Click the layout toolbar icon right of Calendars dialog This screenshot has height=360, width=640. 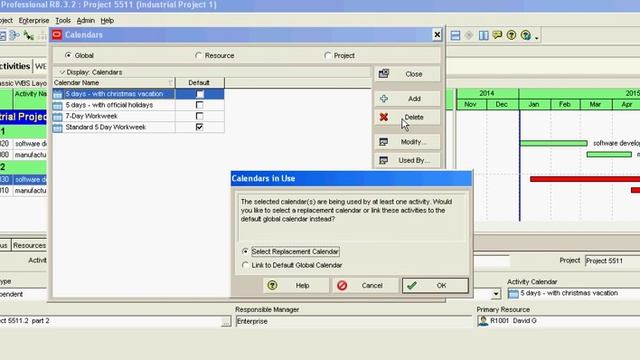(456, 36)
